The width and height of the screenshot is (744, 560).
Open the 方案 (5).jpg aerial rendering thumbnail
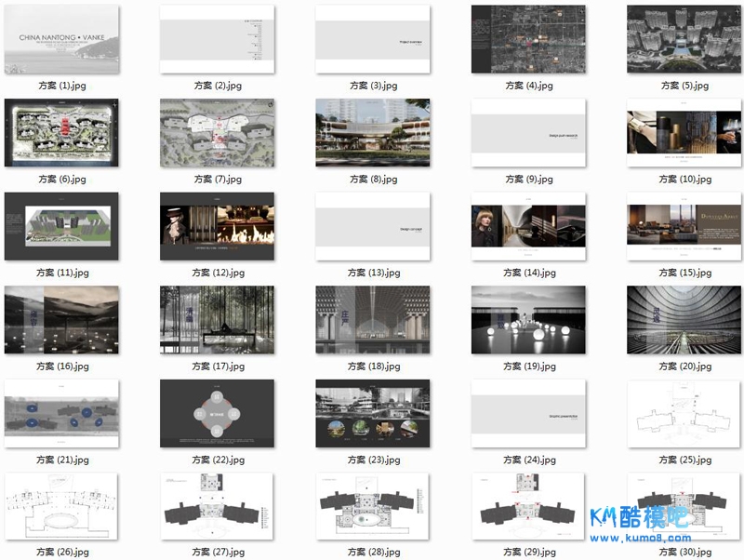click(684, 39)
